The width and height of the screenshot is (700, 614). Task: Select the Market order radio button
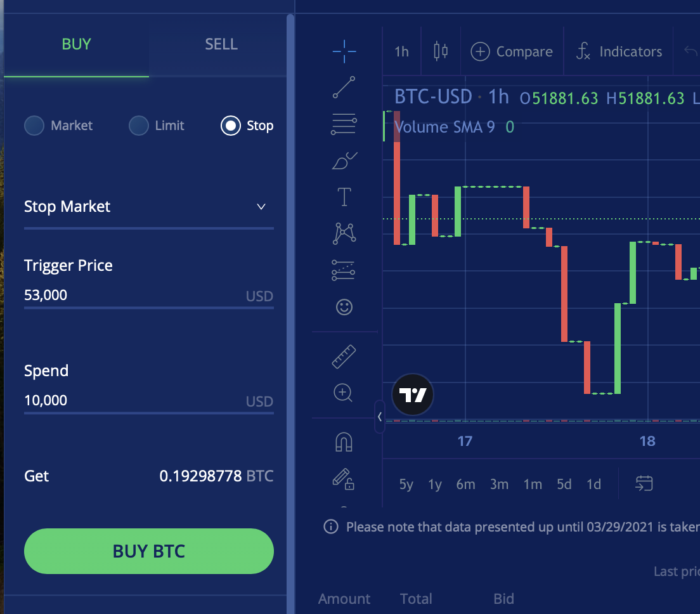click(34, 126)
